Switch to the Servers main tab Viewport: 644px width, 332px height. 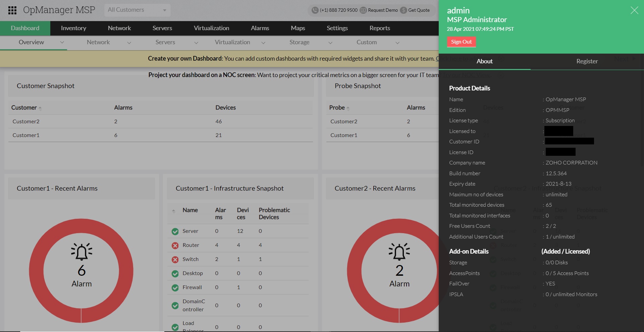(x=162, y=28)
